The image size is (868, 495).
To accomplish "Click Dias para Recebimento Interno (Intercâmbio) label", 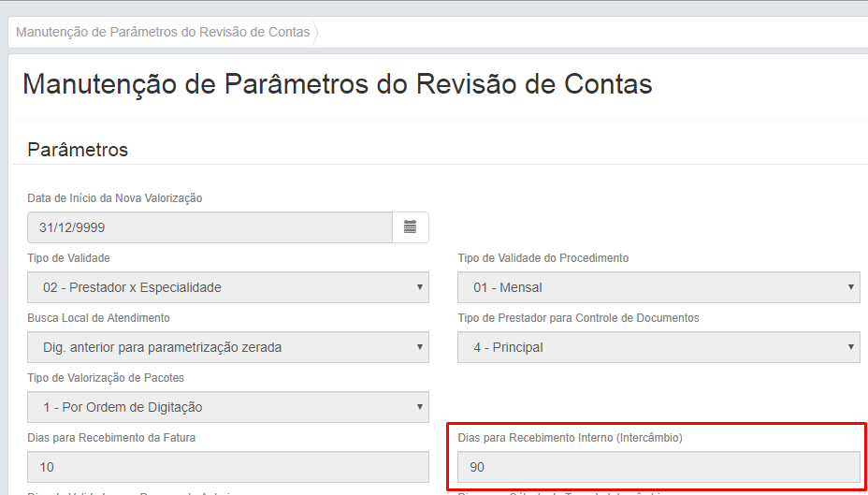I will pyautogui.click(x=571, y=437).
